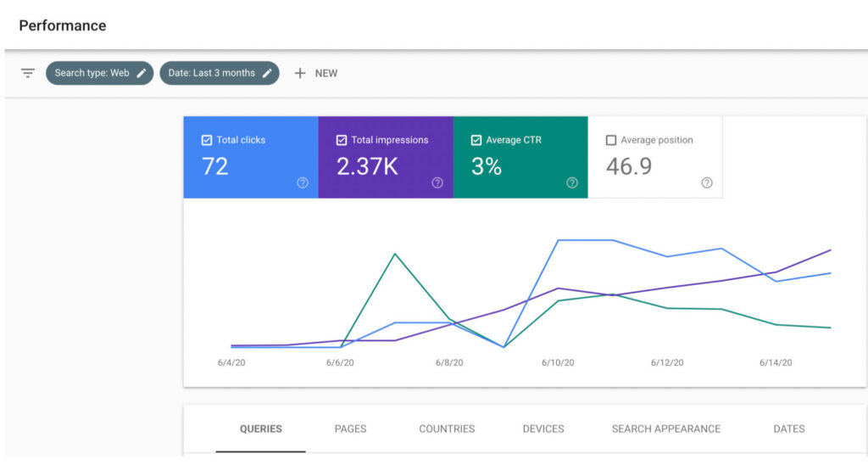Switch to the Pages tab
The width and height of the screenshot is (868, 465).
click(350, 429)
